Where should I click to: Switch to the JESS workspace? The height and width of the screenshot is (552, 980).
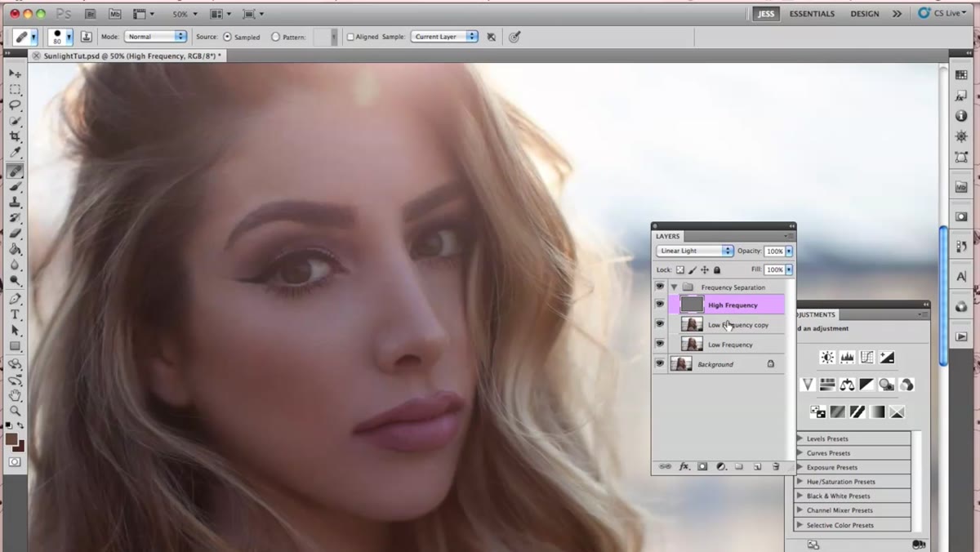(x=765, y=14)
